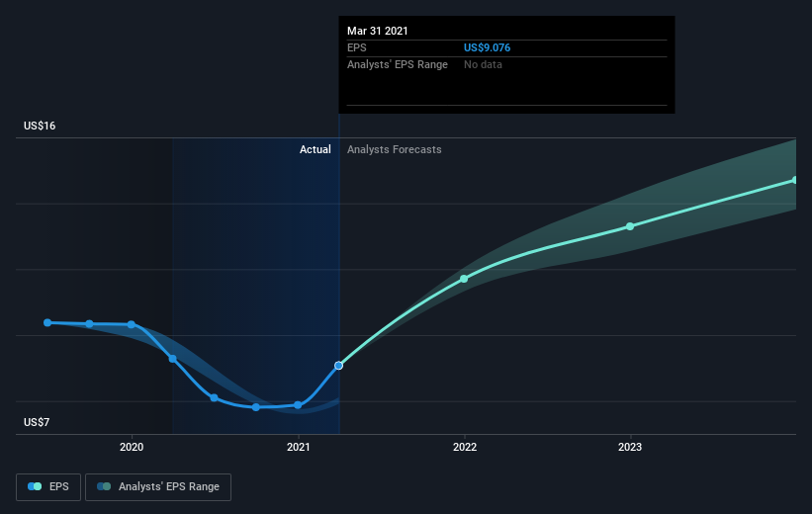Screen dimensions: 812x514
Task: Toggle the Analysts' EPS Range legend
Action: tap(158, 487)
